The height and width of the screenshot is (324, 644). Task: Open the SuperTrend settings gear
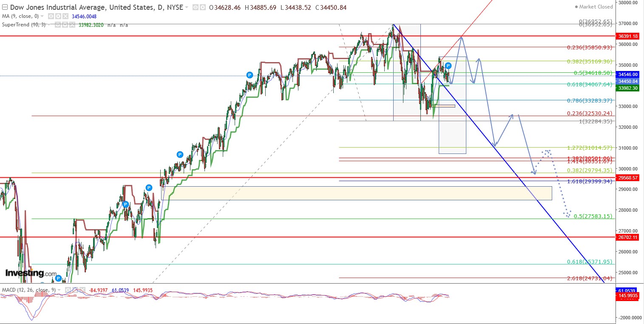click(66, 25)
